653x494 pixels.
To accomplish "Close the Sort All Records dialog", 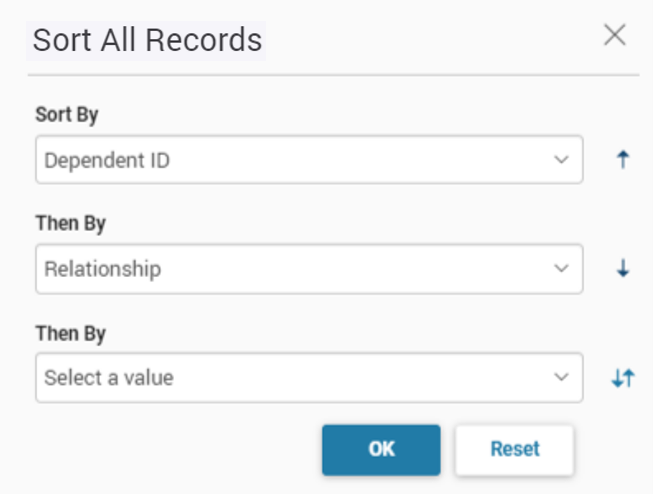I will click(615, 36).
